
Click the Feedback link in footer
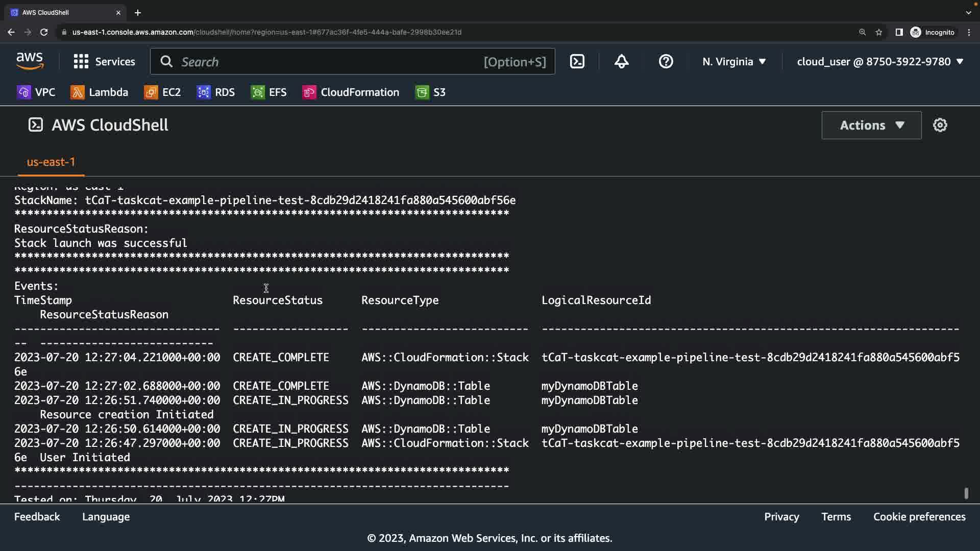point(37,516)
